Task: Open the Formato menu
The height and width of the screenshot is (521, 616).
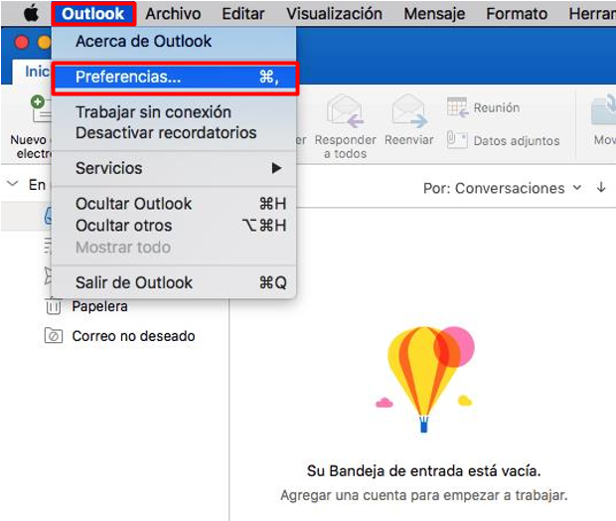Action: 517,14
